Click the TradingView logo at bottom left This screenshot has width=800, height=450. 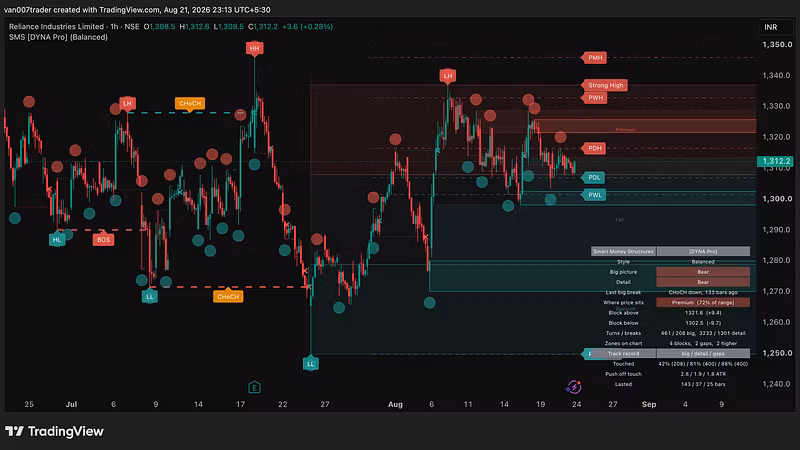pyautogui.click(x=55, y=432)
